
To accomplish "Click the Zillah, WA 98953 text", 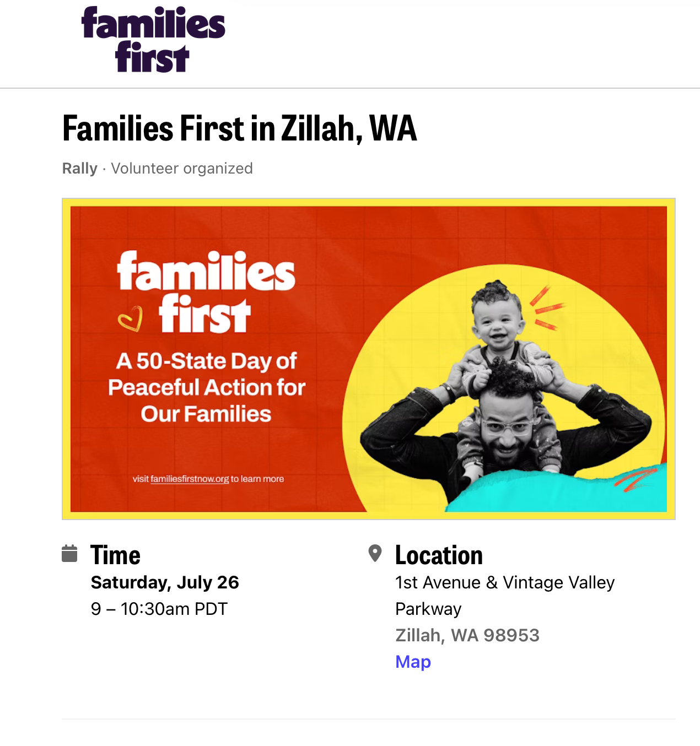I will 467,635.
